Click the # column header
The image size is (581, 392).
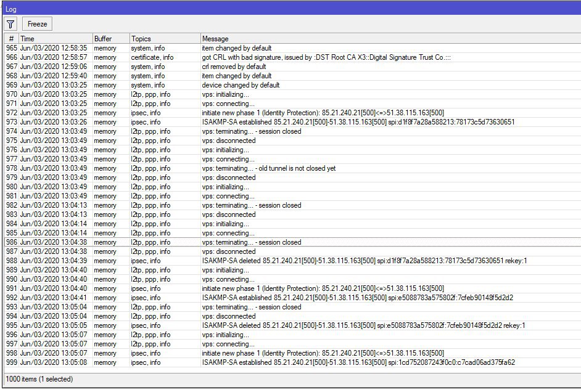(x=12, y=38)
